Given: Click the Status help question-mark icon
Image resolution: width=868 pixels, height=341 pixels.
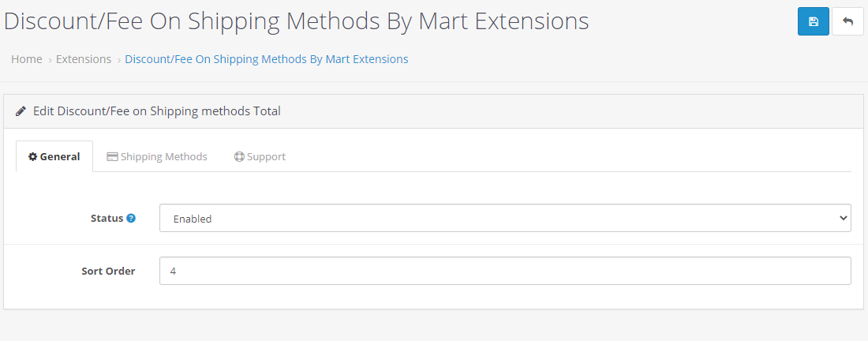Looking at the screenshot, I should tap(131, 218).
